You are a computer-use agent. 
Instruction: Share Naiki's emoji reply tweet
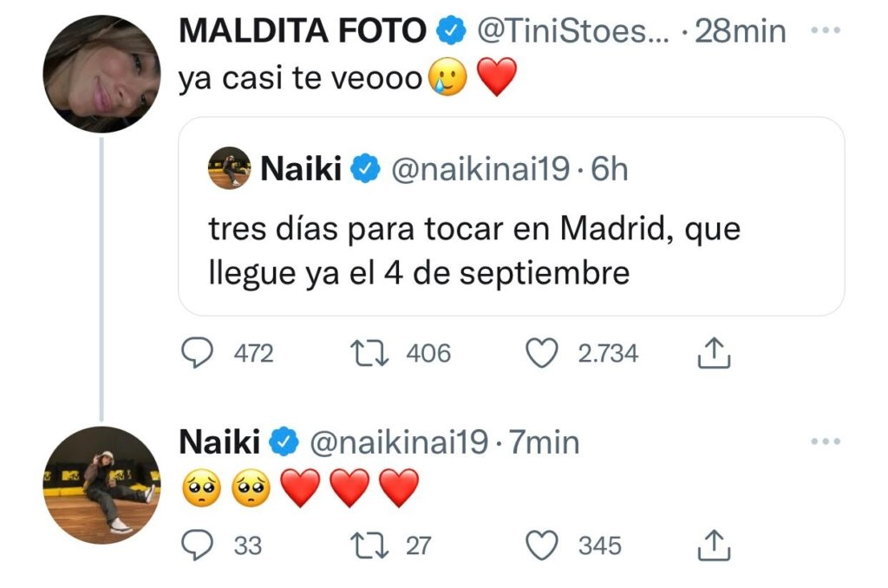(714, 546)
